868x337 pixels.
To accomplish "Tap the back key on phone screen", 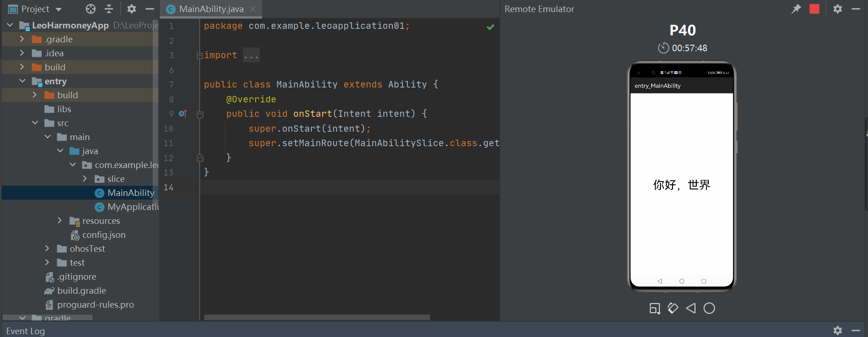I will (659, 281).
